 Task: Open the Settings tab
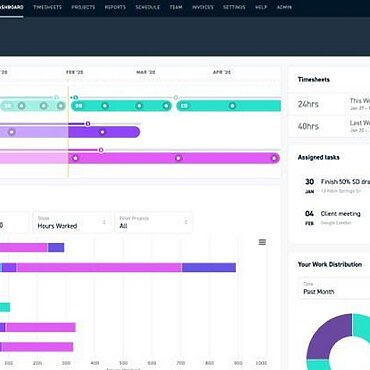[x=234, y=7]
